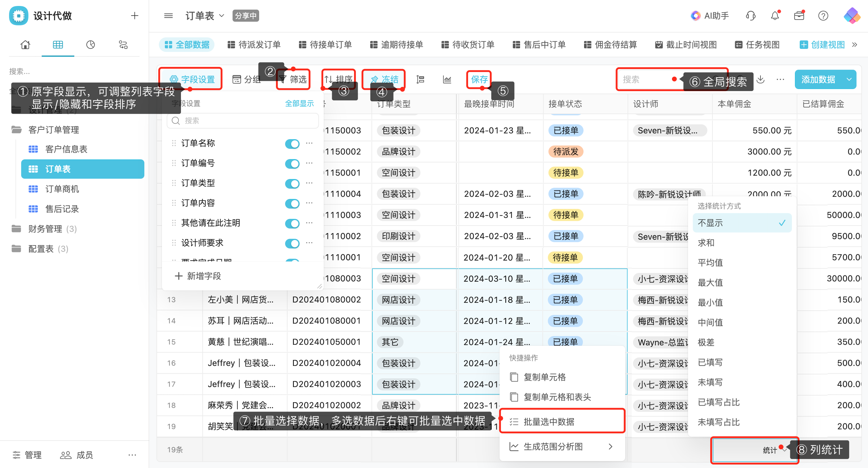Open 成员 members at sidebar bottom

pos(77,455)
